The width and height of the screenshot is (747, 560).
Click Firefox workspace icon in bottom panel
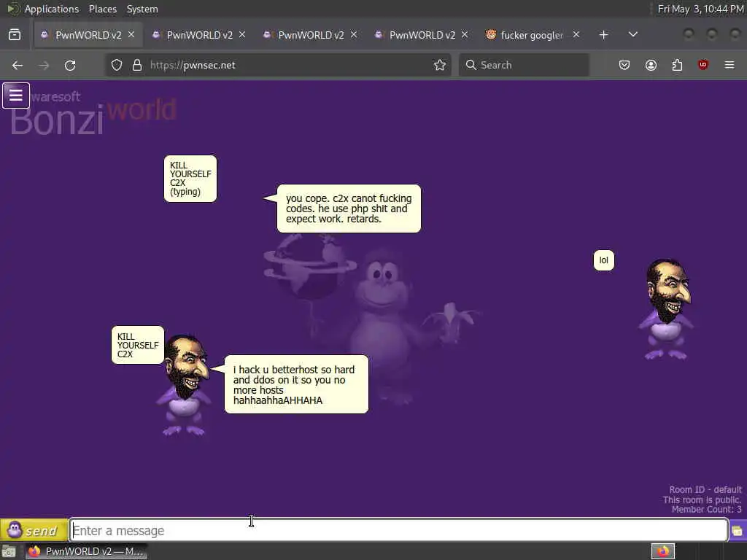pos(663,551)
